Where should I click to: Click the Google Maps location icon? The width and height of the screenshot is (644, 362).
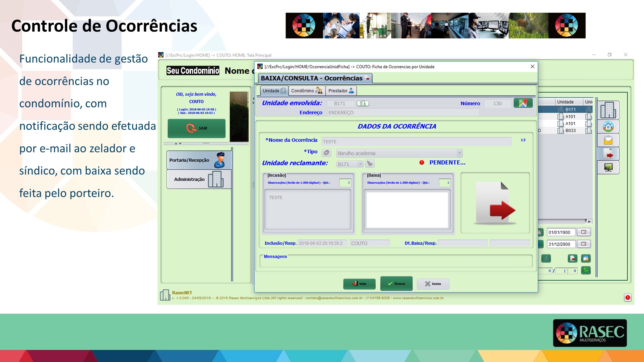(523, 103)
